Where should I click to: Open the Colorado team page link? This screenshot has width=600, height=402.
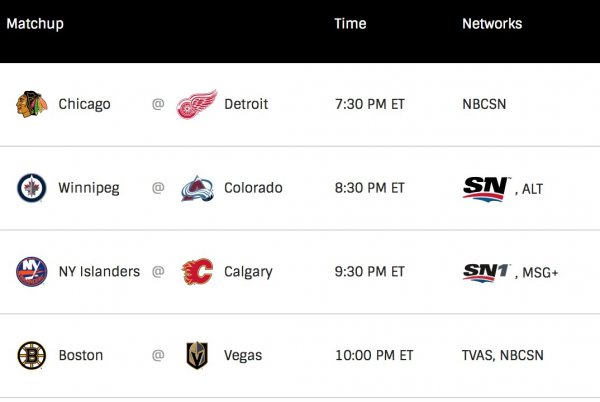point(253,188)
